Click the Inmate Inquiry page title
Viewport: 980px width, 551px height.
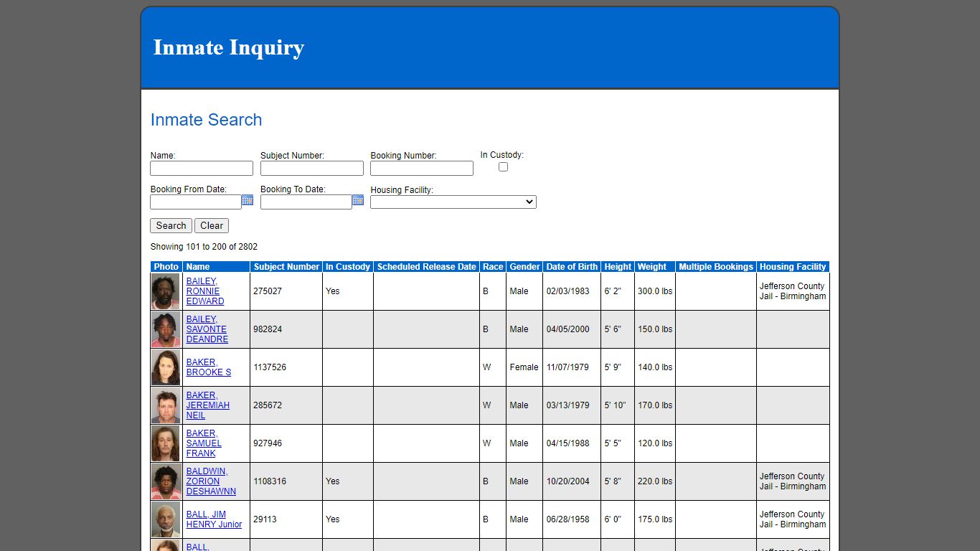[229, 47]
